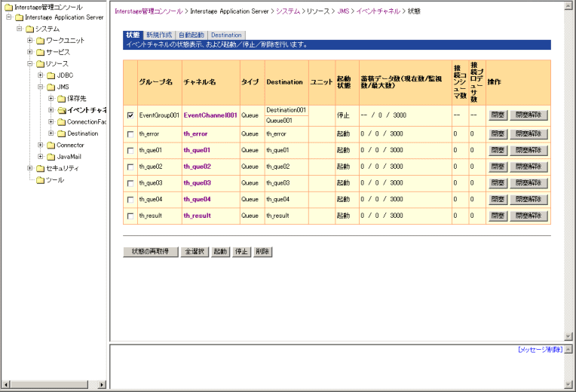Click the ワークユニット folder icon
This screenshot has width=576, height=392.
coord(40,41)
